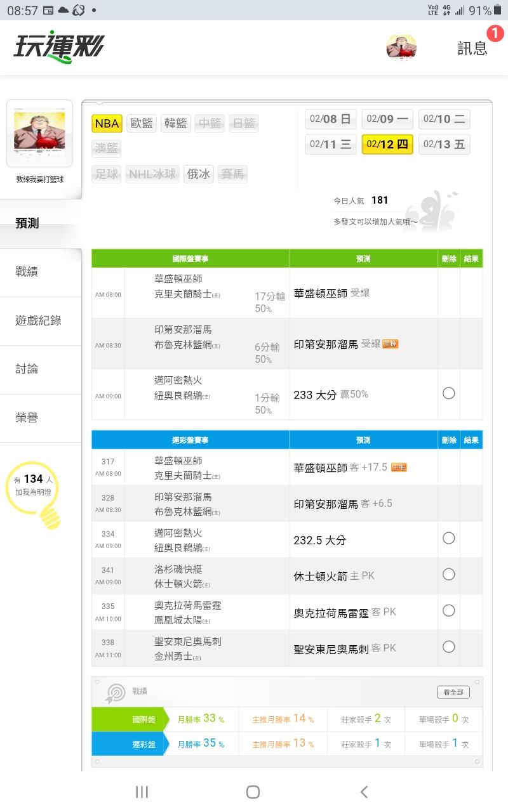Image resolution: width=508 pixels, height=812 pixels.
Task: Open Android recent apps button
Action: [x=142, y=791]
